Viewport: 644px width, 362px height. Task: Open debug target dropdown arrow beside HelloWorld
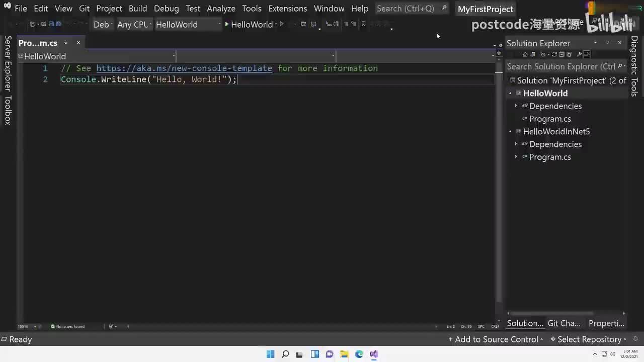tap(276, 24)
